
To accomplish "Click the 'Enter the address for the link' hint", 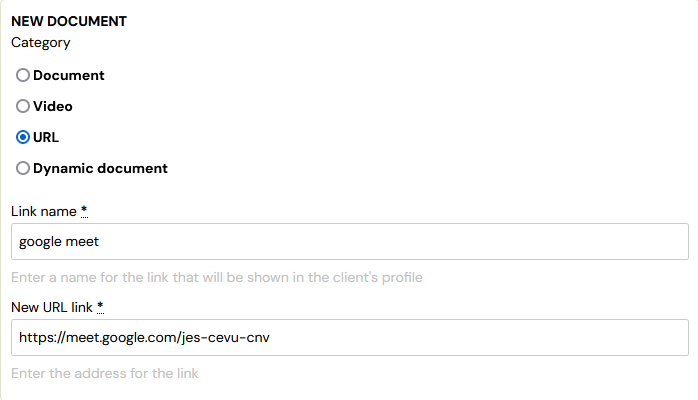I will pyautogui.click(x=105, y=373).
